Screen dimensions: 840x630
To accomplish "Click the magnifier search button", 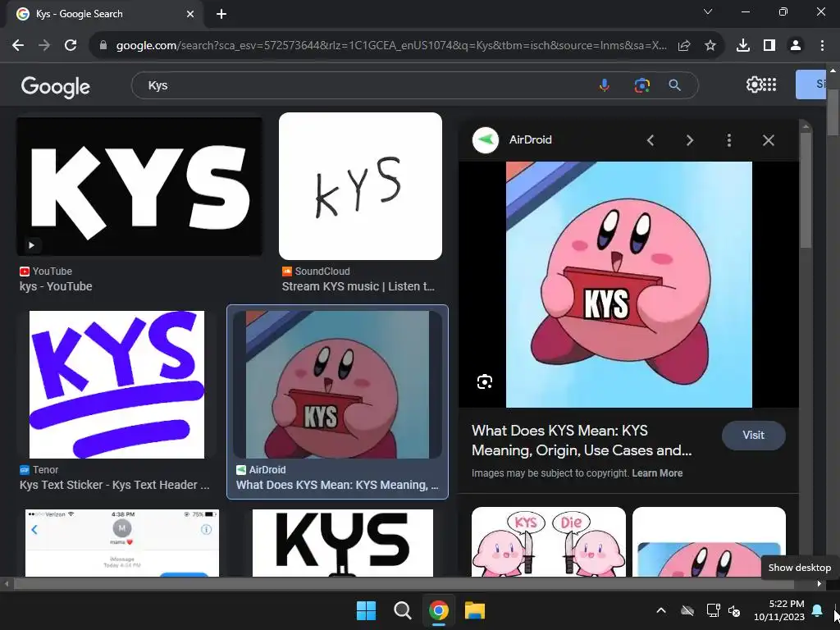I will pos(675,85).
